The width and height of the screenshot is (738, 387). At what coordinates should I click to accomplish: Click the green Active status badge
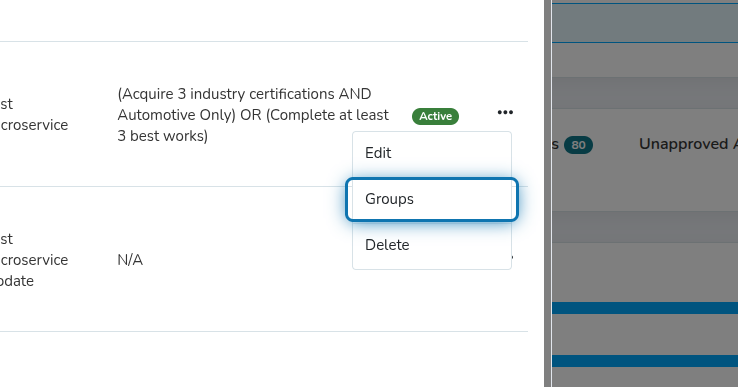point(435,116)
